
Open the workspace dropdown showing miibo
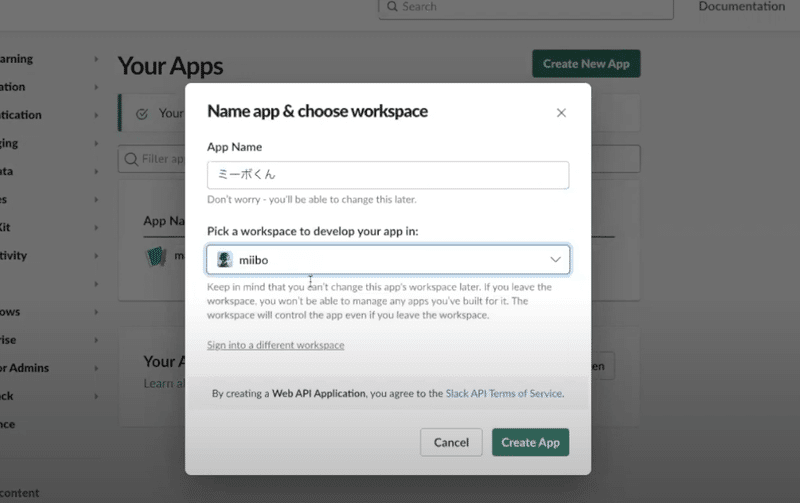tap(388, 260)
